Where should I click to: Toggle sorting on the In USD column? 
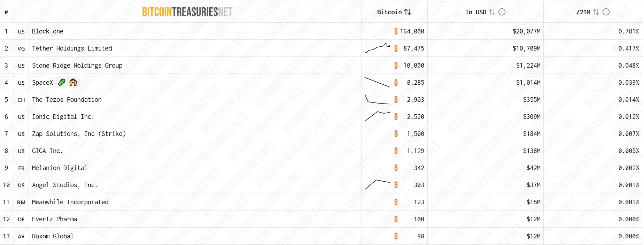tap(491, 12)
